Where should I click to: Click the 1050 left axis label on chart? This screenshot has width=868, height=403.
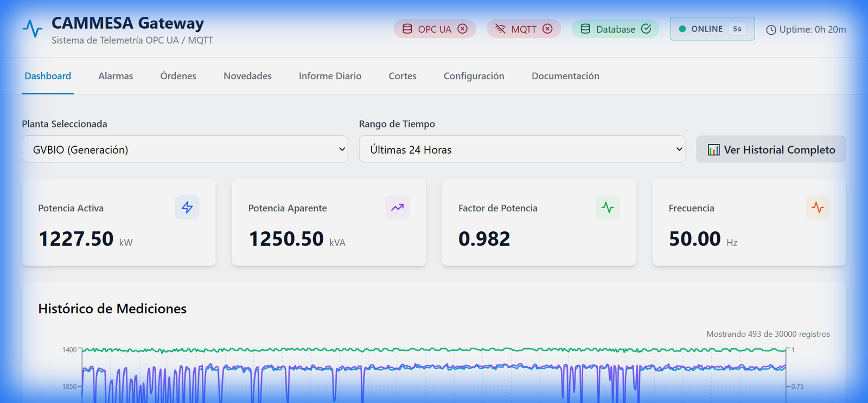[x=69, y=386]
